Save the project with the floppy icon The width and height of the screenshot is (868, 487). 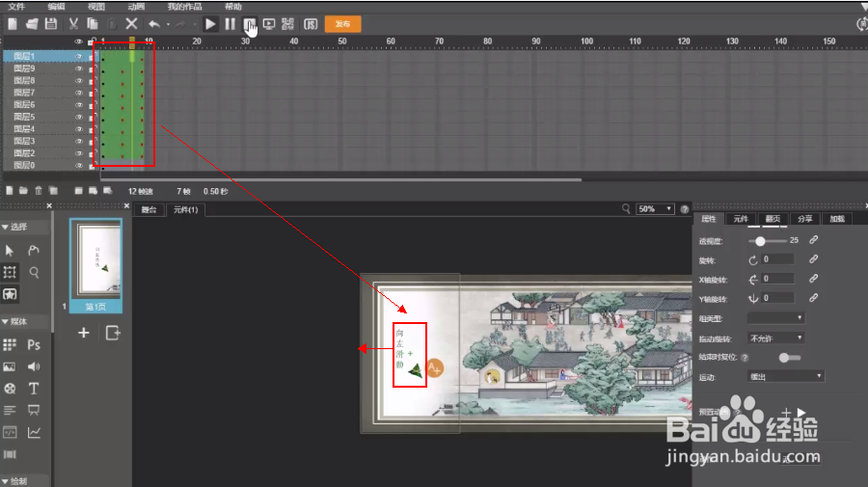tap(51, 24)
